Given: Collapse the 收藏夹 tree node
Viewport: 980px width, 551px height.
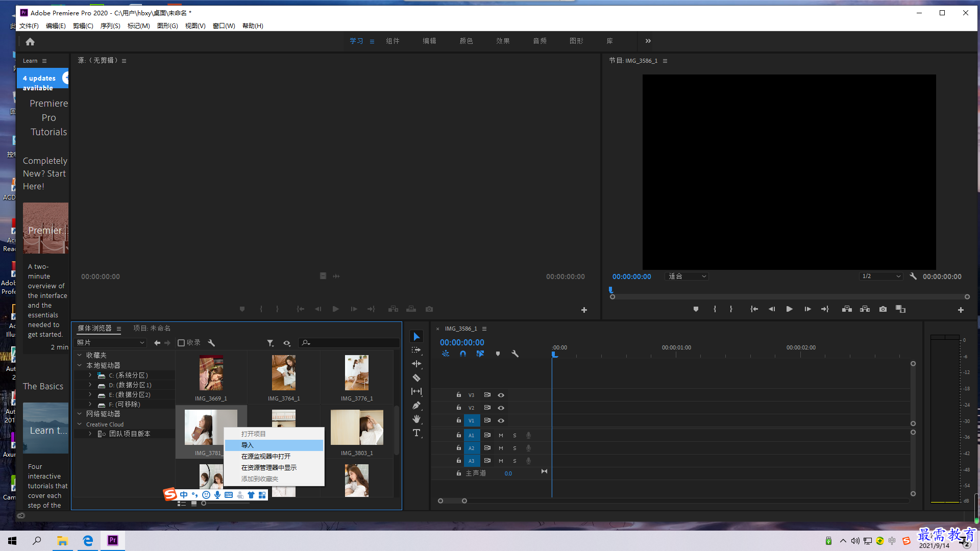Looking at the screenshot, I should point(80,355).
